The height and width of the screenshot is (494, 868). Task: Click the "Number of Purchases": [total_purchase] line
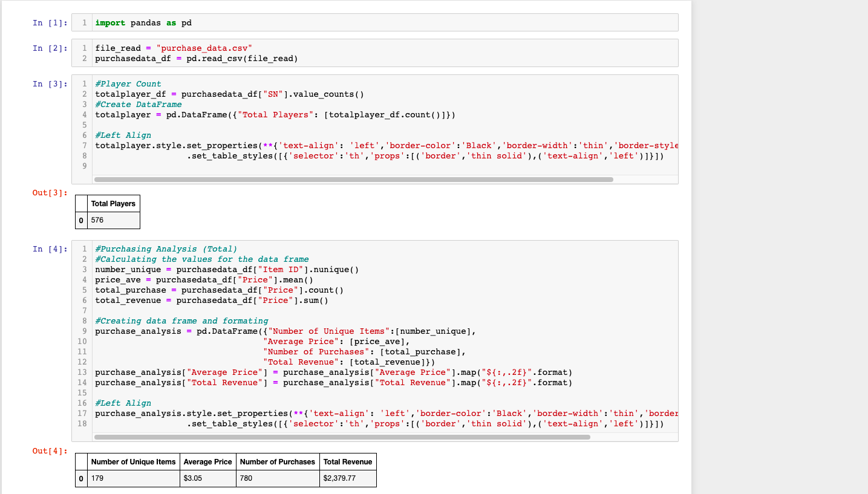pyautogui.click(x=364, y=352)
